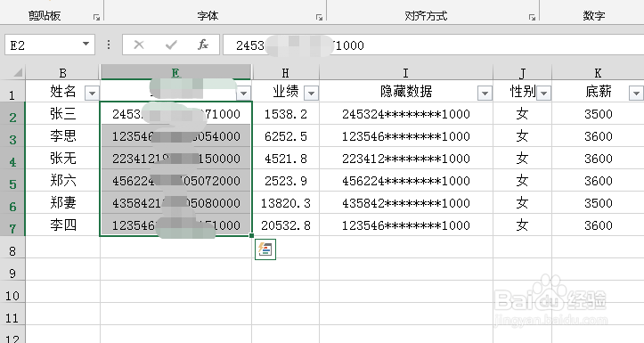Click cell with name 郑妻

[63, 202]
